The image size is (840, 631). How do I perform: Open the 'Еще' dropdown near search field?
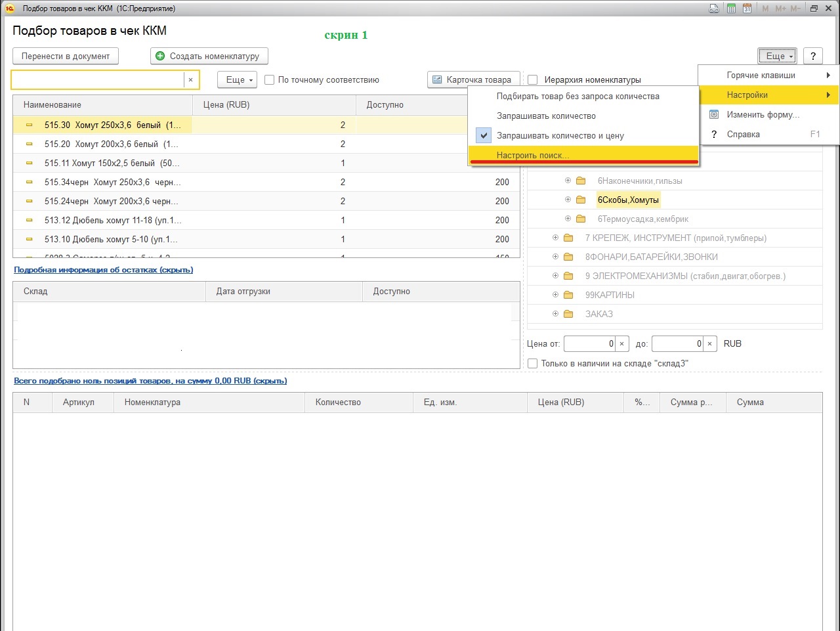click(x=236, y=79)
